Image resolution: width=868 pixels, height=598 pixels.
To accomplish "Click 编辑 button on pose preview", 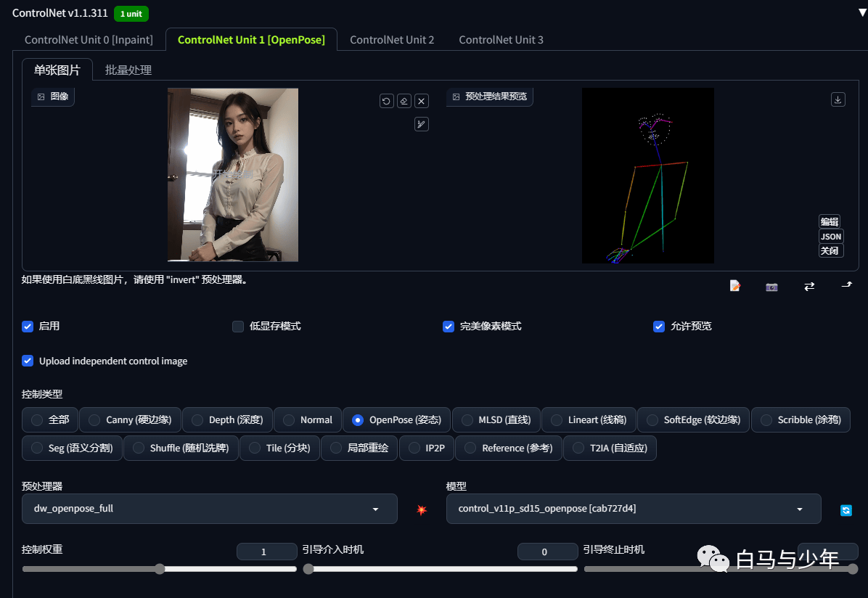I will tap(830, 221).
